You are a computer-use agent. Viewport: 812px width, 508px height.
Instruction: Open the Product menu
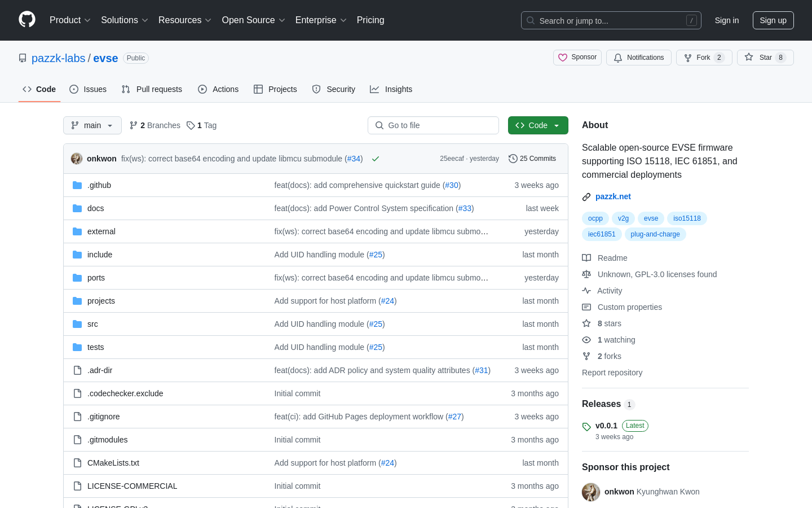[70, 20]
